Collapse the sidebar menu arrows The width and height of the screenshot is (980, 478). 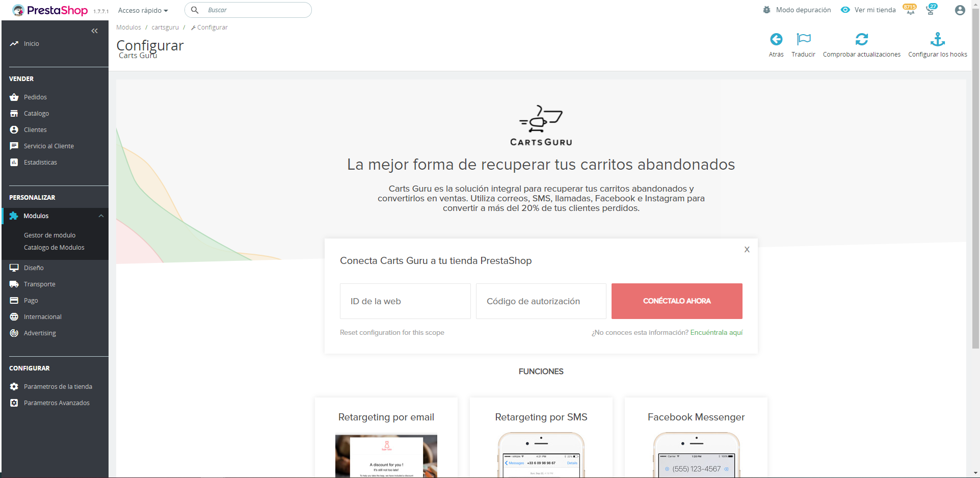[94, 31]
